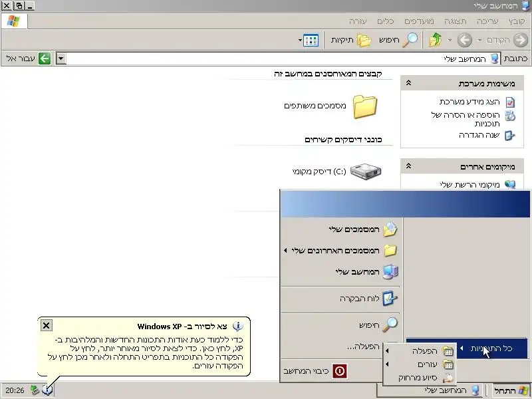This screenshot has height=399, width=532.
Task: Open My Recent Documents folder icon in Start menu
Action: click(390, 251)
